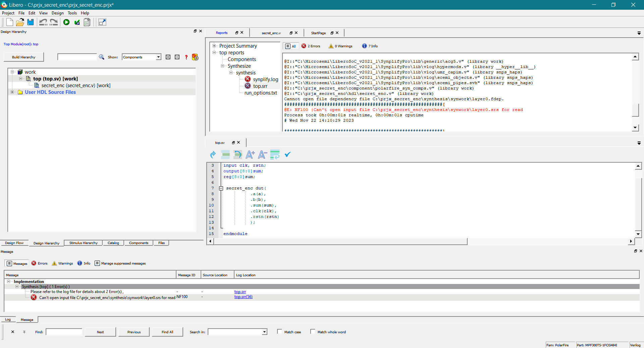Enable the Match whole word checkbox
The height and width of the screenshot is (348, 644).
[313, 332]
